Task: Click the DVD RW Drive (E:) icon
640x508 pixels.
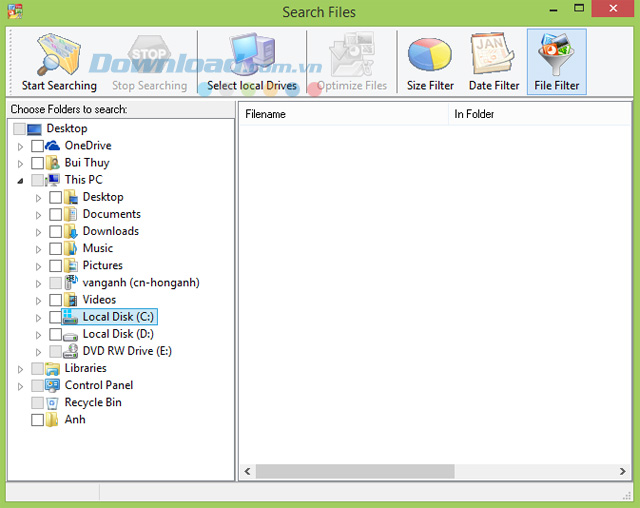Action: click(71, 351)
